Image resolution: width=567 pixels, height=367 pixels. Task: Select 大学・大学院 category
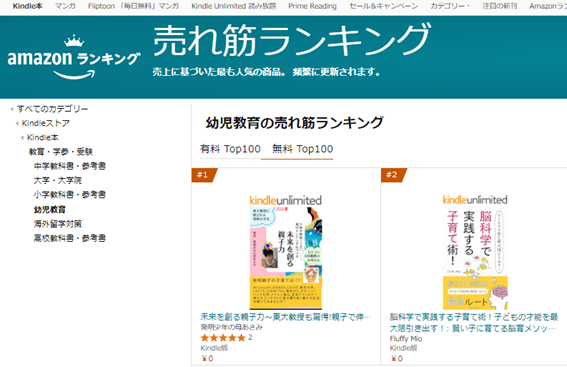pyautogui.click(x=58, y=180)
